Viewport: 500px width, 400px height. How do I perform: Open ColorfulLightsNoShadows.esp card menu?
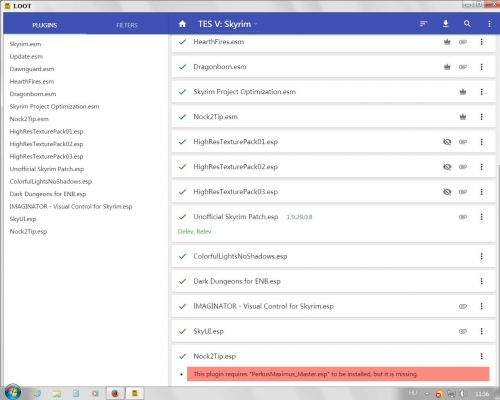coord(481,256)
